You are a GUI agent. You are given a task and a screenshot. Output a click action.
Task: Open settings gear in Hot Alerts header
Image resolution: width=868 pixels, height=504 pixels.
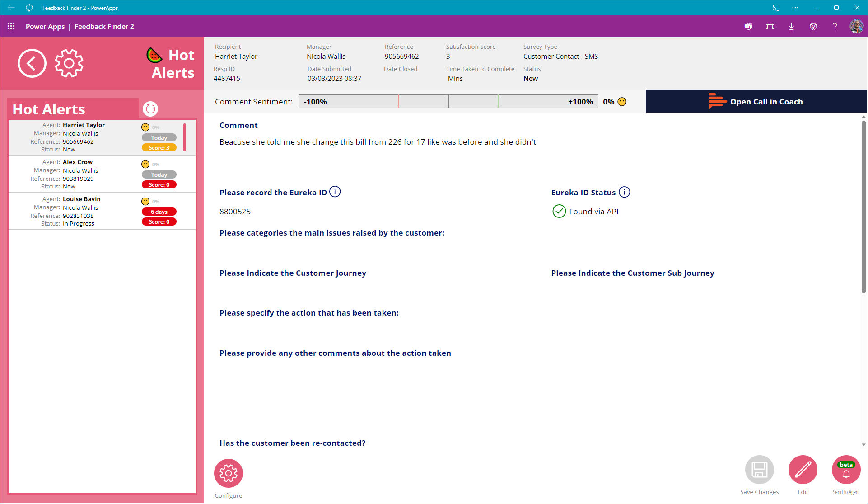click(x=69, y=63)
